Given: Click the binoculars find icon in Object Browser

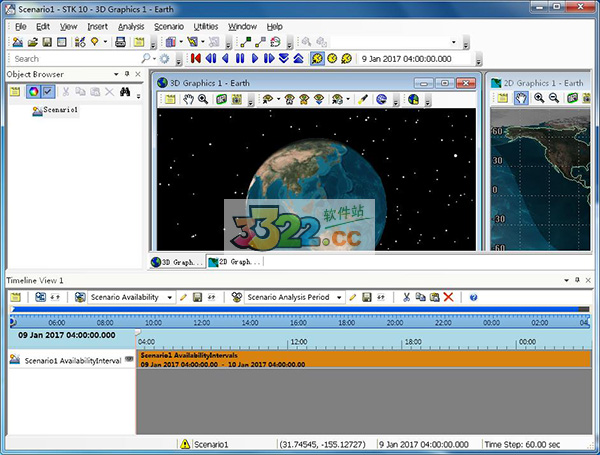Looking at the screenshot, I should (x=126, y=92).
